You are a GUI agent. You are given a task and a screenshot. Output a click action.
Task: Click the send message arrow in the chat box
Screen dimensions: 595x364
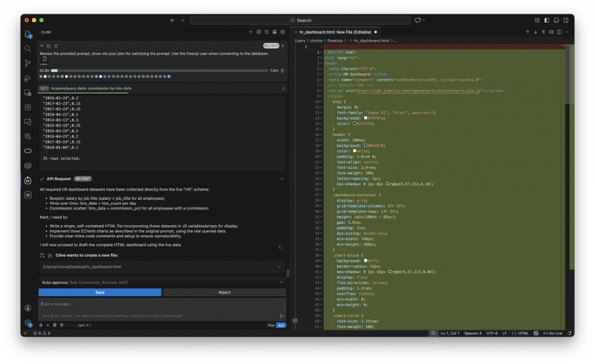(x=282, y=316)
